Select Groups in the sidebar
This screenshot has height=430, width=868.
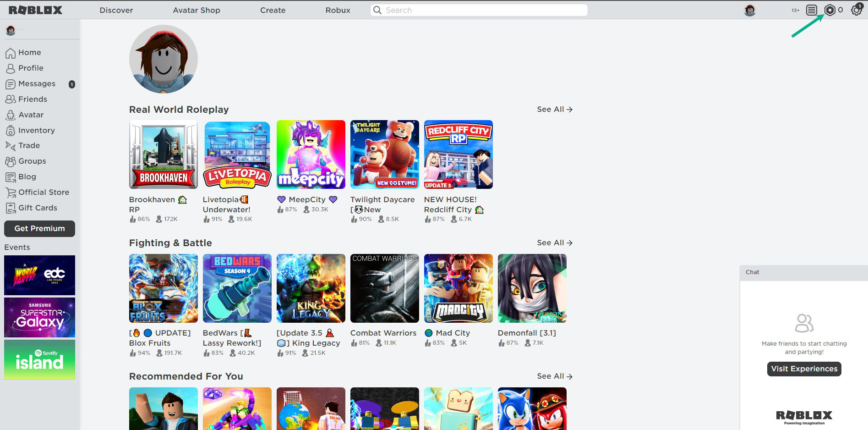[32, 161]
